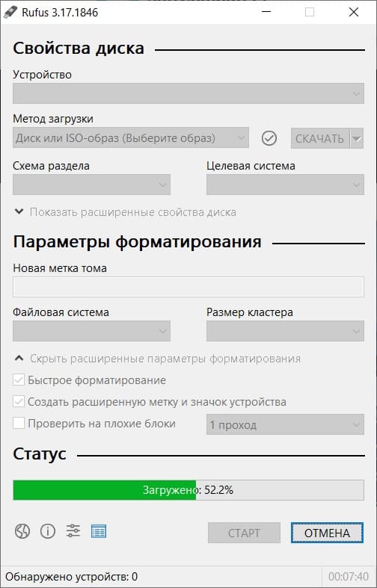377x588 pixels.
Task: Show the log window icon
Action: 99,531
